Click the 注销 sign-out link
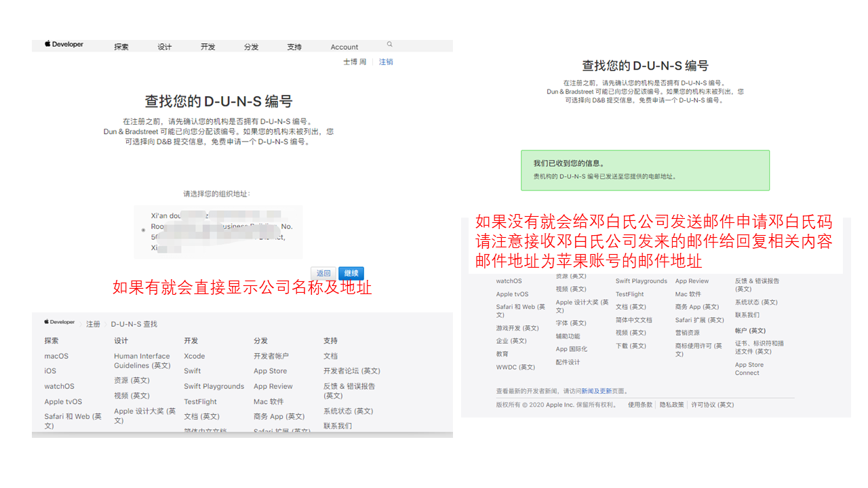The image size is (868, 488). tap(386, 62)
